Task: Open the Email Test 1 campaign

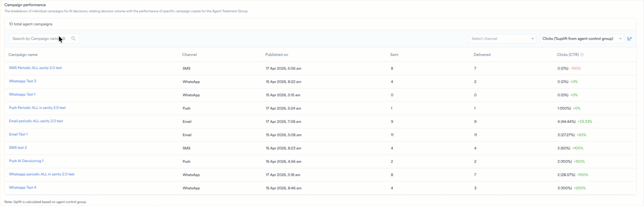Action: [x=18, y=134]
